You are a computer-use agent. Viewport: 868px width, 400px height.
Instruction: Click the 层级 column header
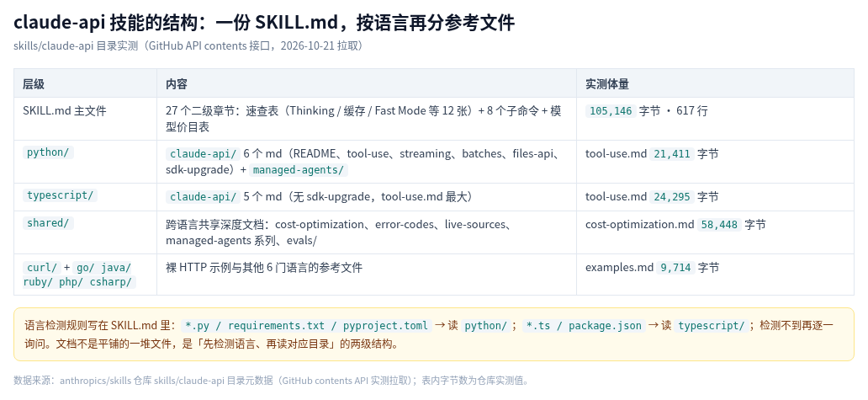33,84
